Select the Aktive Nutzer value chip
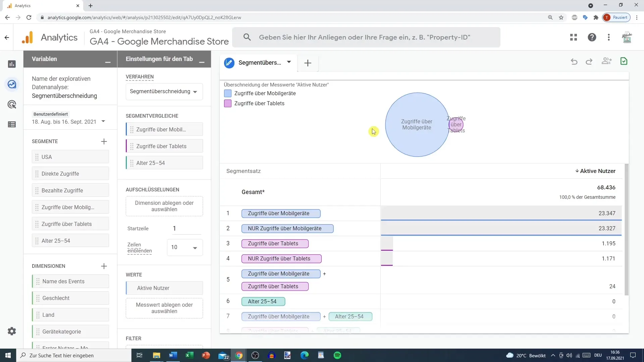The image size is (644, 362). [x=164, y=288]
